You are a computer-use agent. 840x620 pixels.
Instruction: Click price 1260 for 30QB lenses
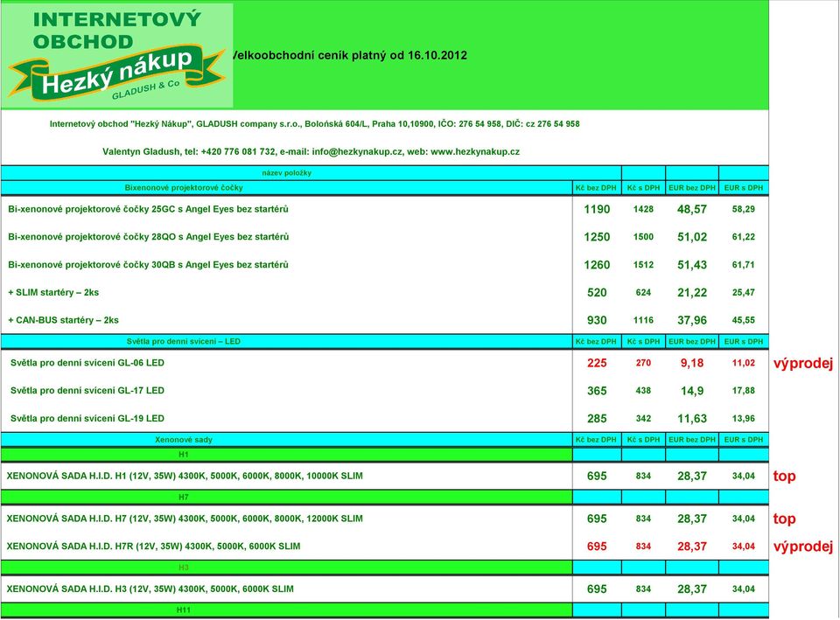click(597, 265)
